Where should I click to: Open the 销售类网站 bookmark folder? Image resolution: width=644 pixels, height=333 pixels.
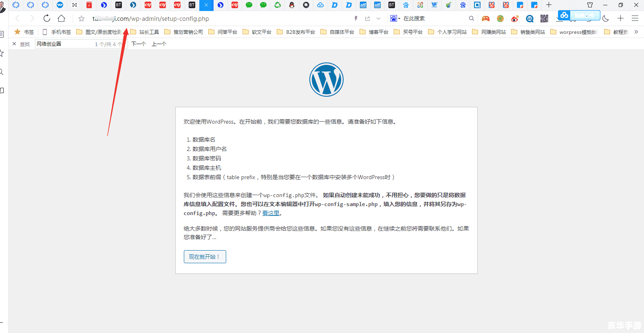point(528,32)
